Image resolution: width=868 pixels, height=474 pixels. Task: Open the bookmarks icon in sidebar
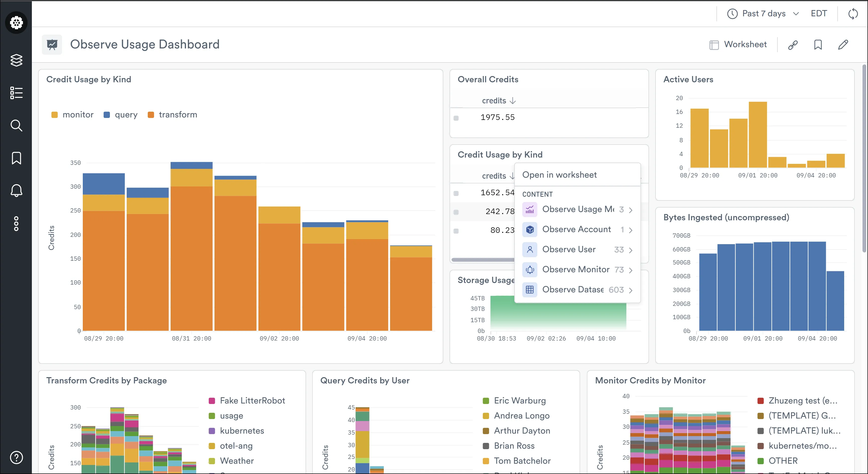(x=16, y=158)
